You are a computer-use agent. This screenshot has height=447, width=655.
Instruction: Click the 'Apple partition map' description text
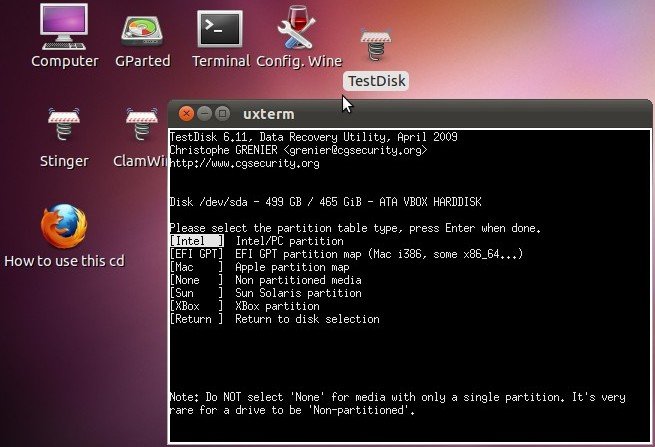click(x=292, y=267)
